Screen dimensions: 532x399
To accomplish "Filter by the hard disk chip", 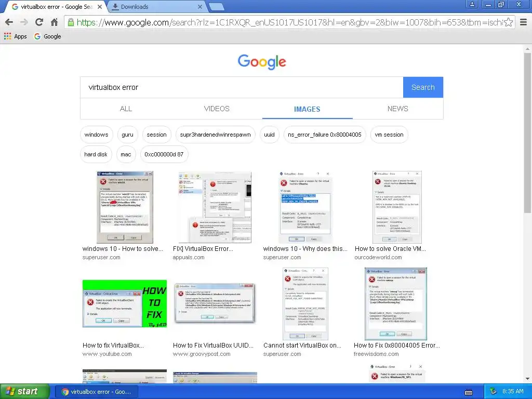I will [x=96, y=154].
